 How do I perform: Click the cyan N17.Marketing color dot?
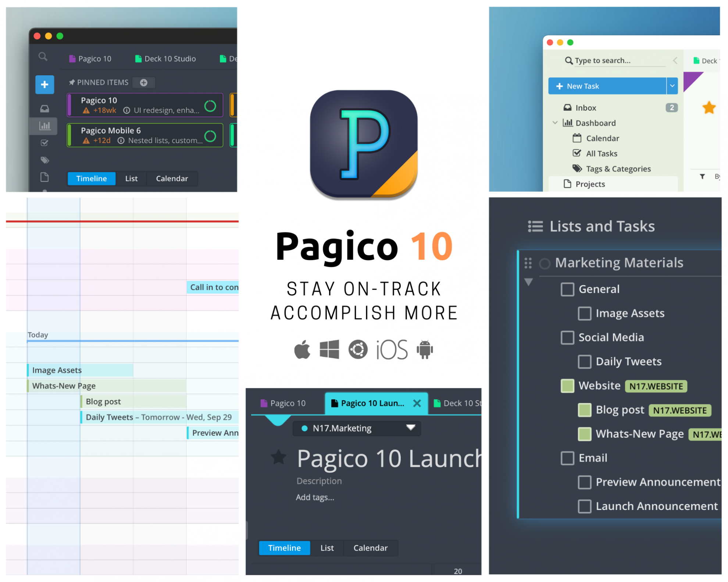pyautogui.click(x=304, y=428)
